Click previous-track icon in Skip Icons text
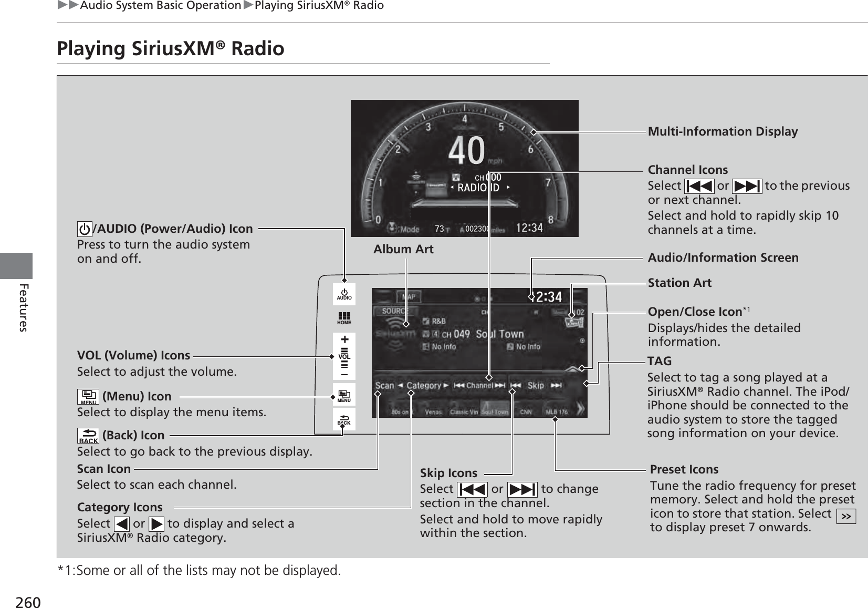The height and width of the screenshot is (608, 868). [x=472, y=489]
